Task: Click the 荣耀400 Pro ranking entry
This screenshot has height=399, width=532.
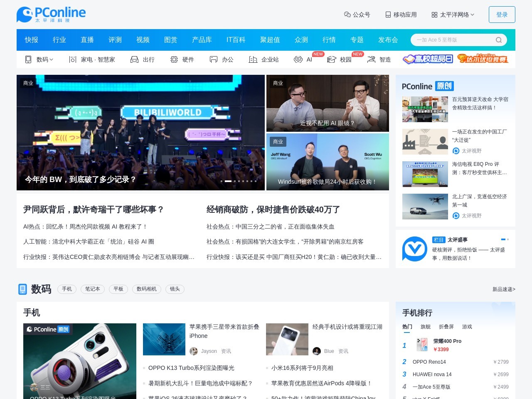Action: point(456,345)
